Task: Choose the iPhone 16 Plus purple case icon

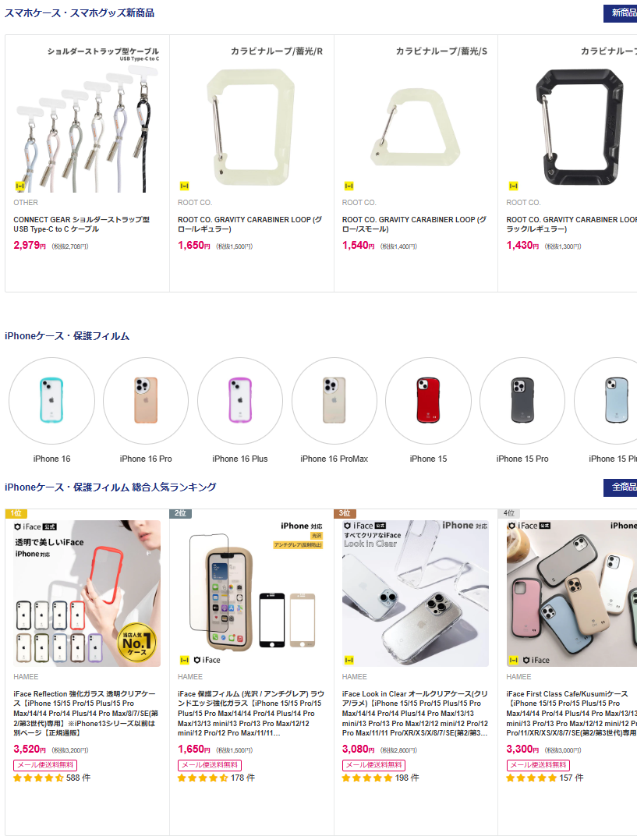Action: point(240,400)
